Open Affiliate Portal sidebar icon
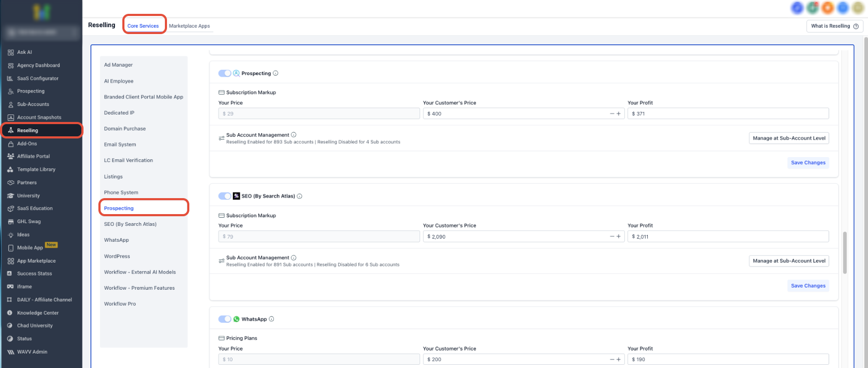The width and height of the screenshot is (868, 368). [x=11, y=157]
